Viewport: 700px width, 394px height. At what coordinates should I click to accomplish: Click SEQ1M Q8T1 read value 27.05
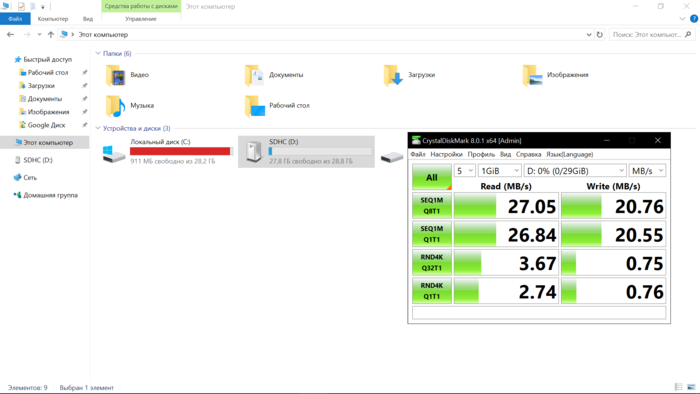(x=532, y=207)
